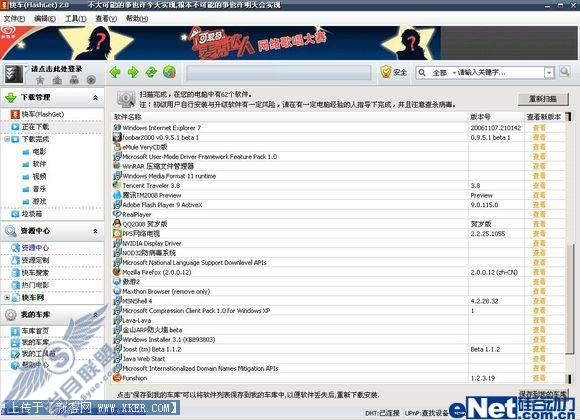Select 快车(FlashGet) root tree item
Viewport: 580px width, 420px height.
pos(37,114)
